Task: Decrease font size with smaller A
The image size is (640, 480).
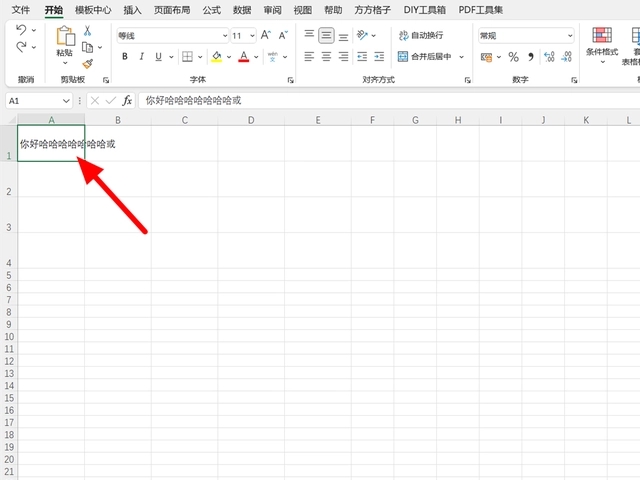Action: click(x=283, y=35)
